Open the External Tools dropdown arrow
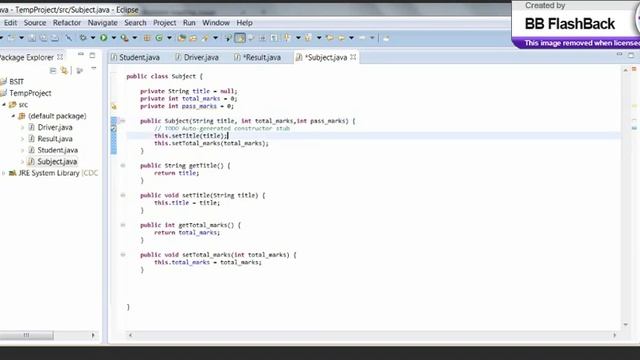The width and height of the screenshot is (640, 360). [x=135, y=38]
